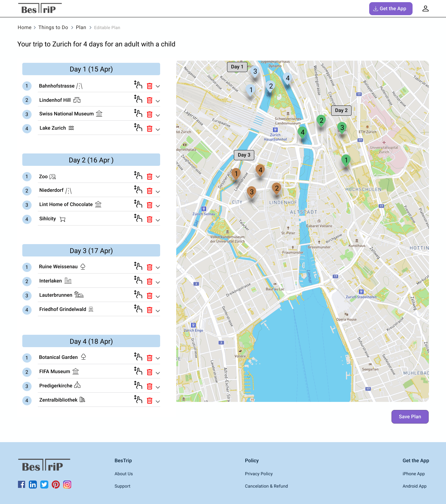Expand Lindenhof Hill details chevron
Viewport: 446px width, 504px height.
click(x=158, y=101)
